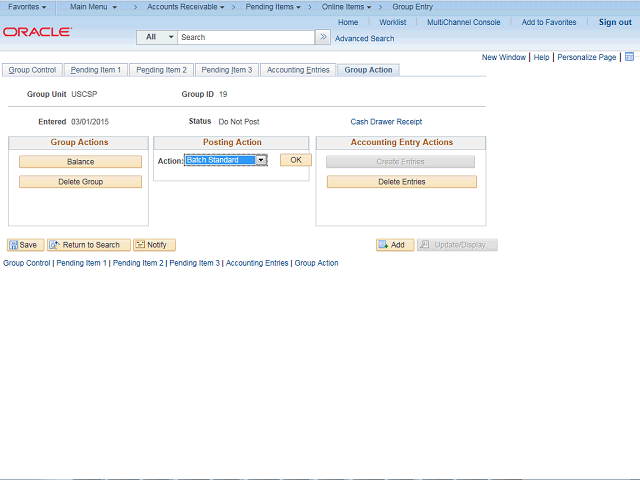The width and height of the screenshot is (640, 480).
Task: Click Return to Search button
Action: [x=89, y=245]
